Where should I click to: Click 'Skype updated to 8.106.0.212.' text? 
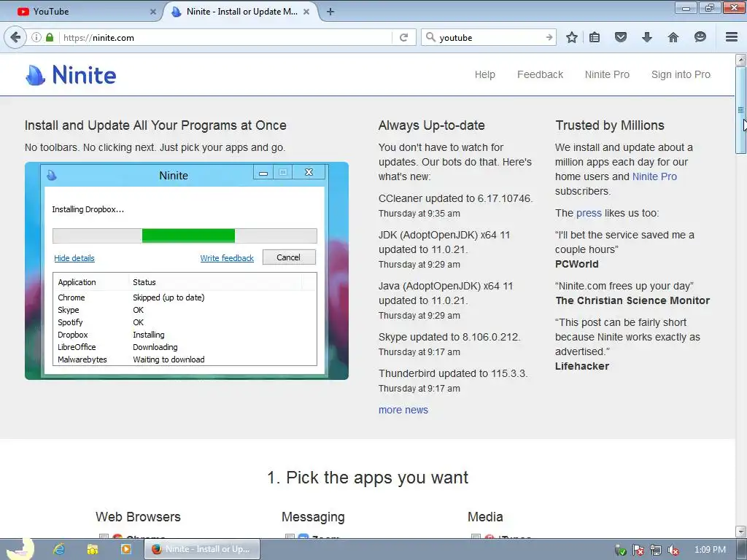click(x=449, y=337)
